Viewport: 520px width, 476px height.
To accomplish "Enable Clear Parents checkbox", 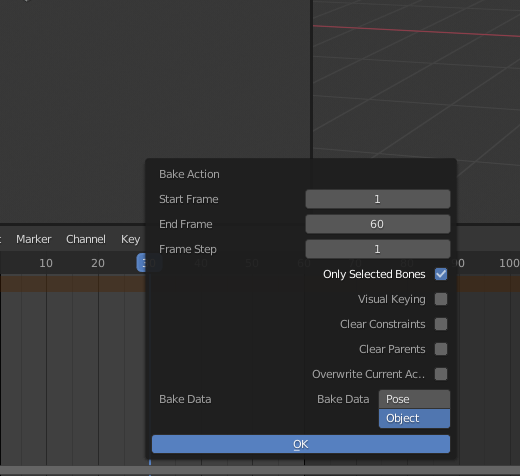I will 441,349.
